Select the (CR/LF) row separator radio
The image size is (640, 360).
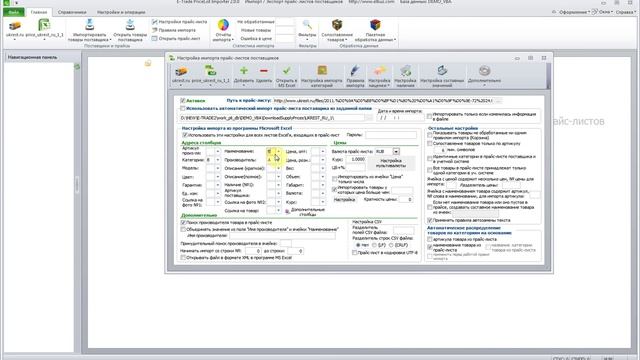point(391,245)
